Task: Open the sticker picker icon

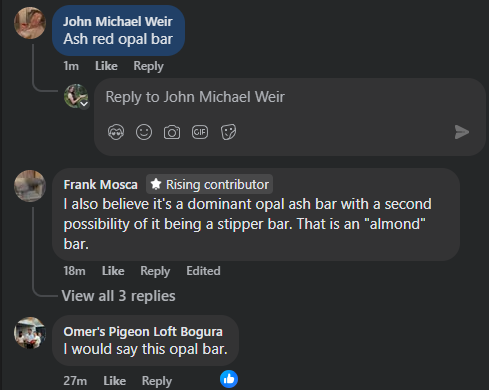Action: point(228,132)
